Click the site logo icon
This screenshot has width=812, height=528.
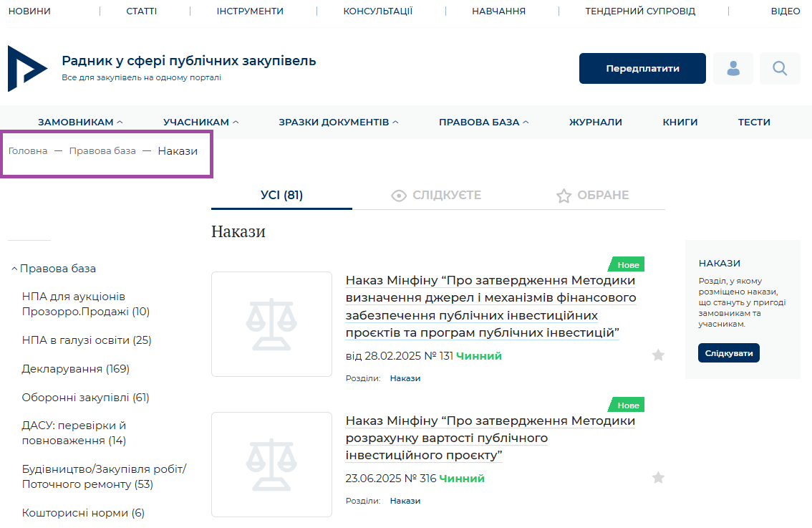click(x=27, y=68)
